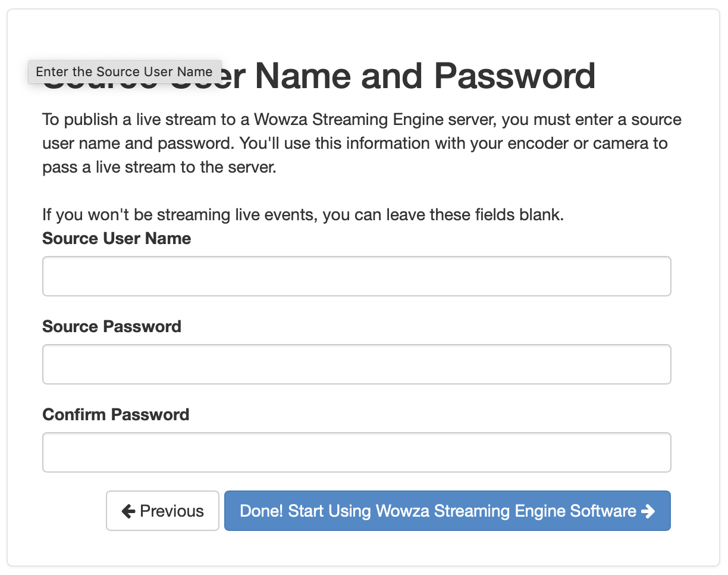Select the Name and Password page heading
The height and width of the screenshot is (575, 728).
point(319,76)
